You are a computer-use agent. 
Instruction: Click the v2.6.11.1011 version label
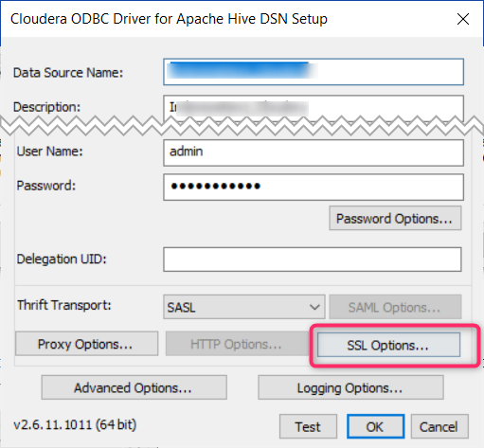pyautogui.click(x=75, y=424)
